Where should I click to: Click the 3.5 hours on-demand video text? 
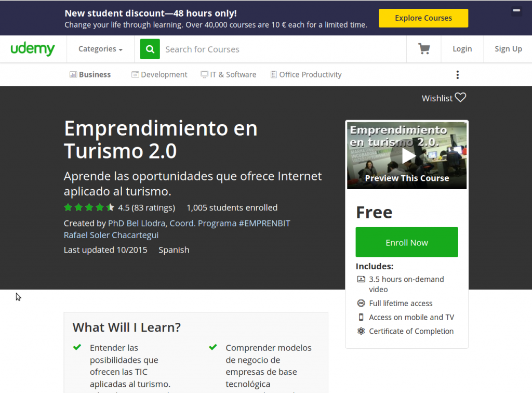pyautogui.click(x=406, y=284)
